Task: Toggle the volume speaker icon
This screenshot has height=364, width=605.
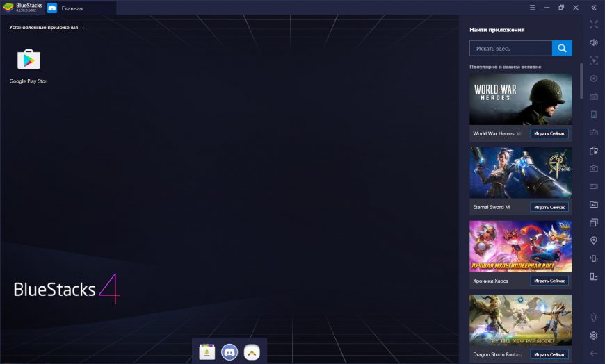Action: click(594, 42)
